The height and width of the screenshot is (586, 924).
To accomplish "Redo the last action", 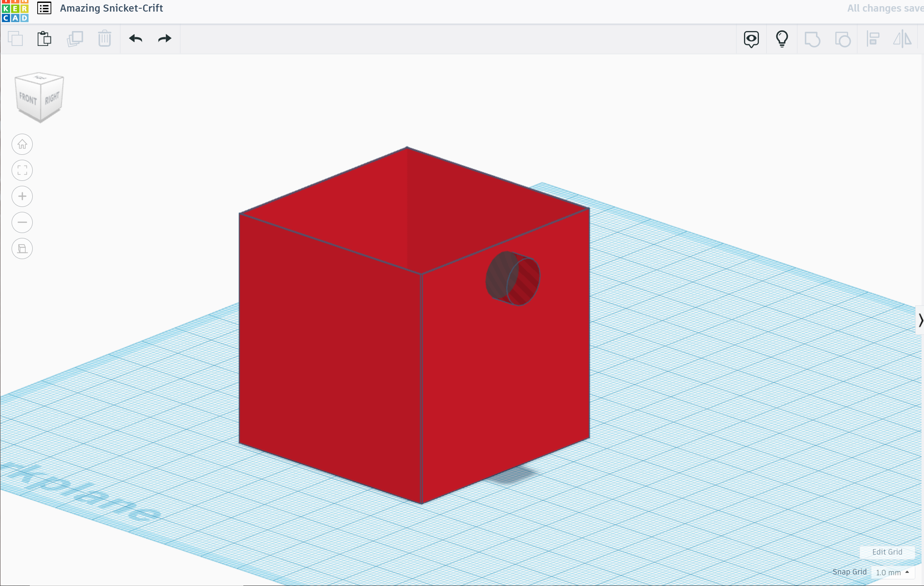I will click(x=164, y=38).
